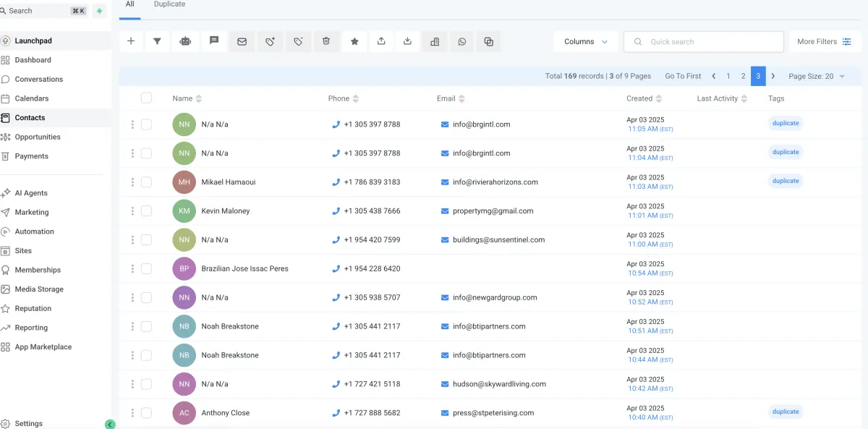The height and width of the screenshot is (429, 868).
Task: Switch to the Duplicate tab
Action: pos(169,4)
